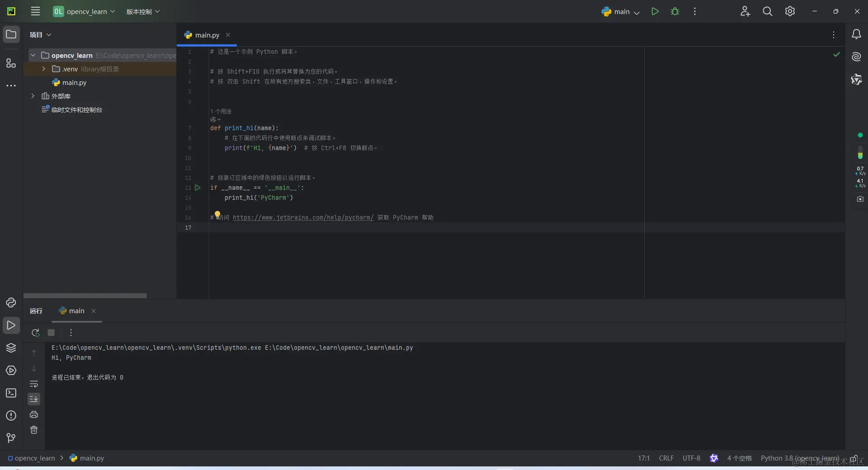Open Run toolbar more options menu

(71, 333)
